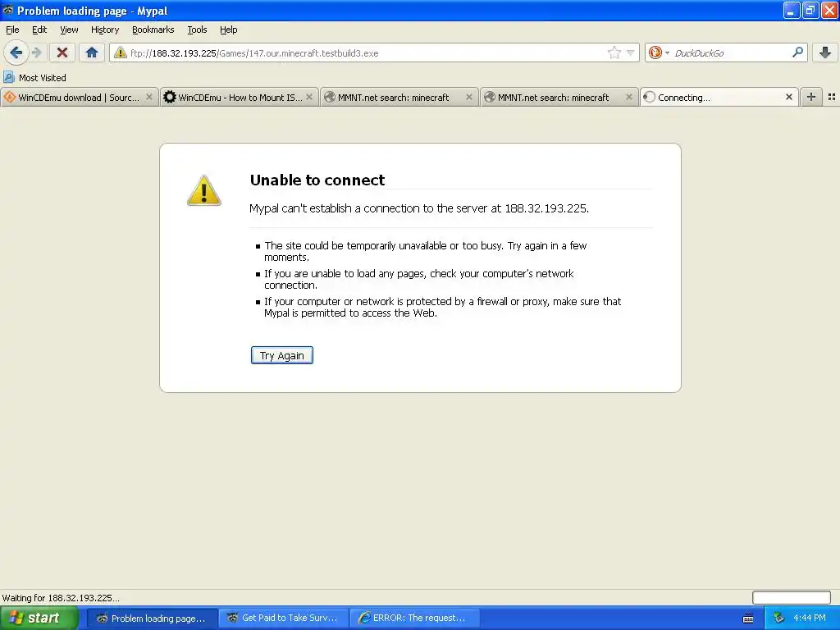Open a new tab with the plus button

pos(811,97)
